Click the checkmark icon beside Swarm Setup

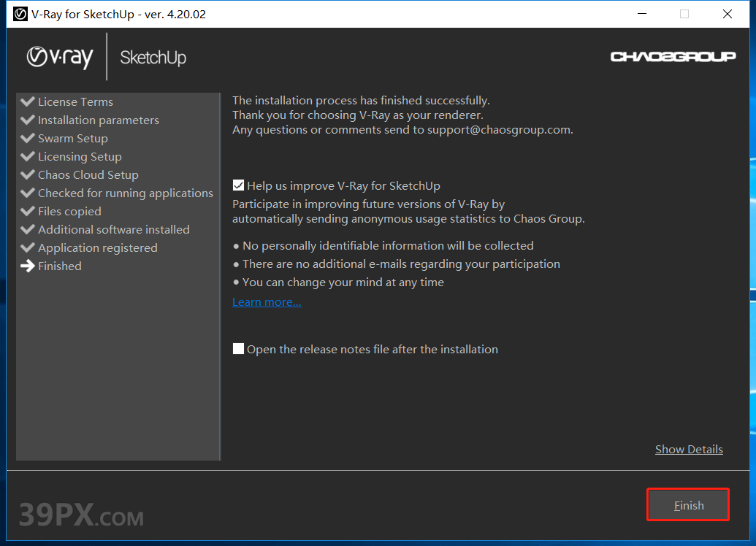tap(28, 138)
